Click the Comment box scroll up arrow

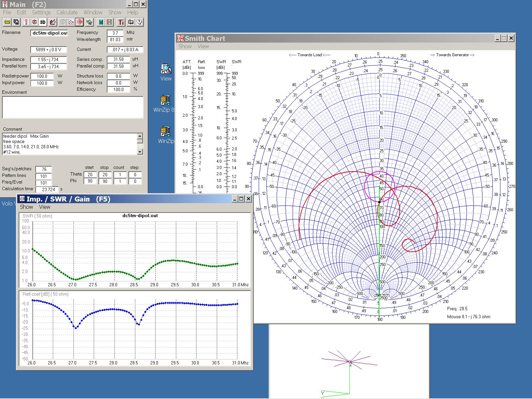140,136
